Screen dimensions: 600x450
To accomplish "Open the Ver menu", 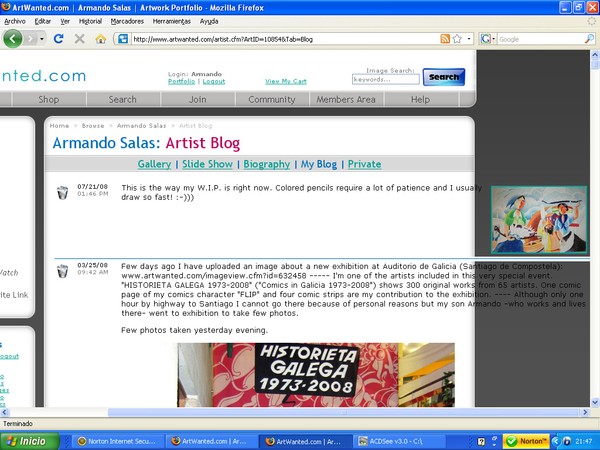I will (65, 21).
